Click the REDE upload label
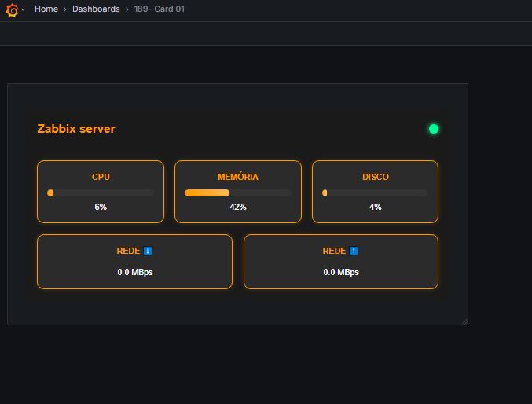The width and height of the screenshot is (532, 404). pos(334,251)
